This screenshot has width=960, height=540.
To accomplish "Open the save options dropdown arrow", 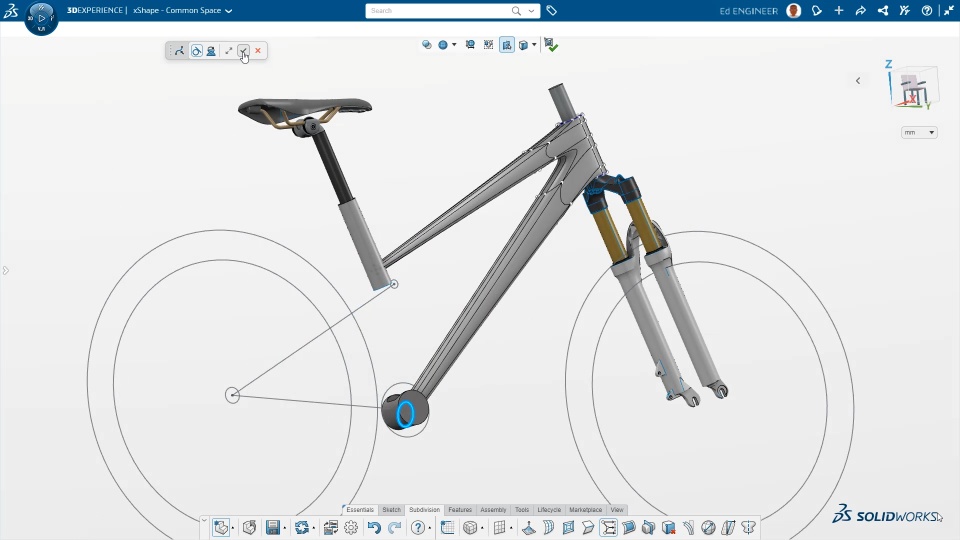I will (x=285, y=528).
